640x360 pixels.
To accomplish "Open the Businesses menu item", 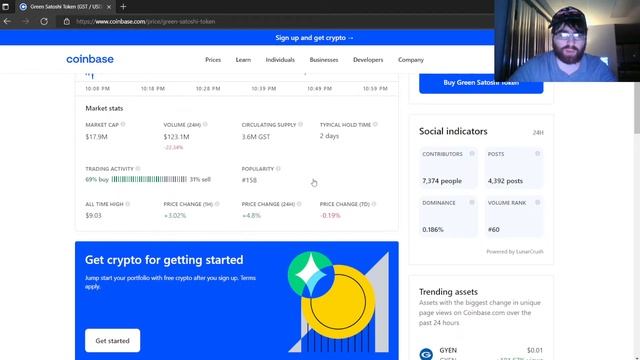I will pos(324,60).
